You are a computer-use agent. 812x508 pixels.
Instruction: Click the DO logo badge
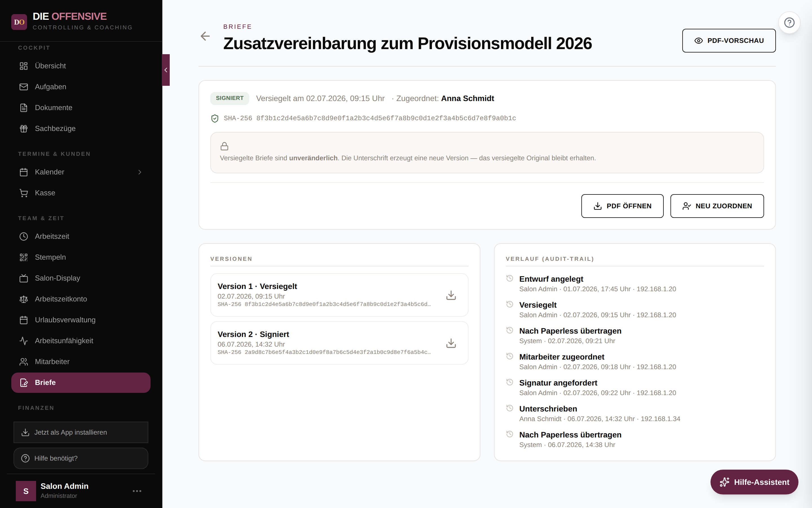[x=19, y=22]
